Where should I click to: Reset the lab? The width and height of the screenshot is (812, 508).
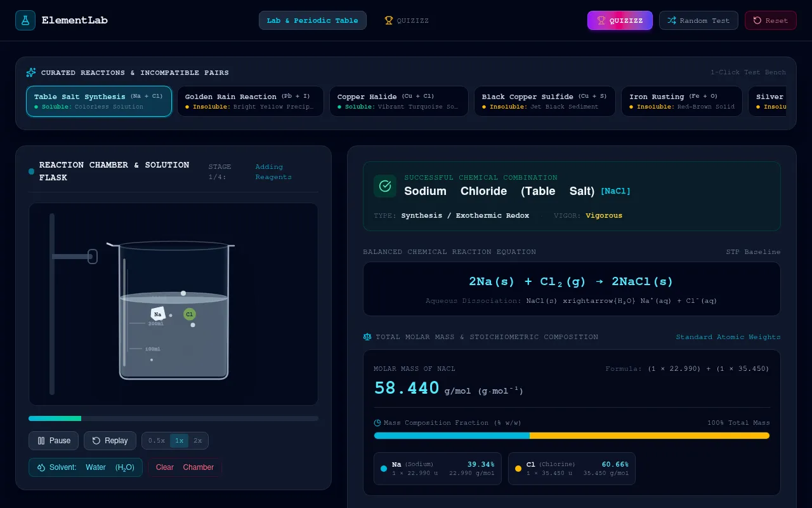770,20
